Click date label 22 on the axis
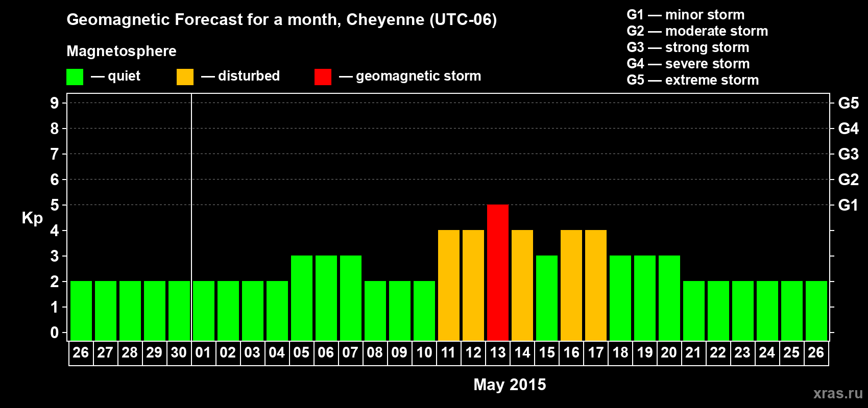 718,353
